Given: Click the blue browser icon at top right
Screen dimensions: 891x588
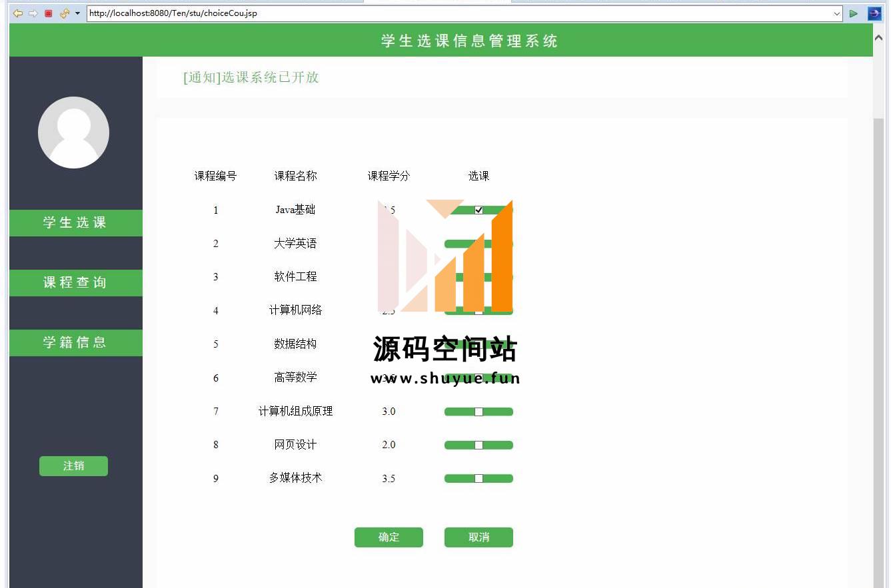Looking at the screenshot, I should tap(874, 13).
